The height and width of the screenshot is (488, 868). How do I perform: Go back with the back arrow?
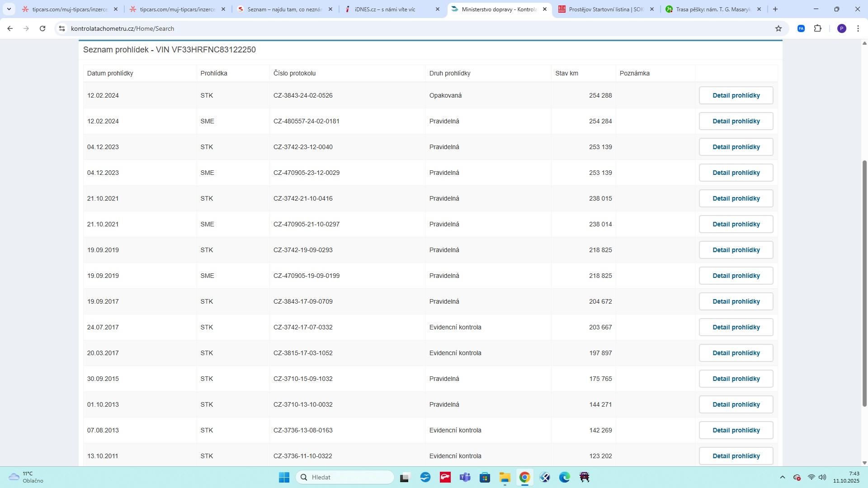[x=10, y=28]
